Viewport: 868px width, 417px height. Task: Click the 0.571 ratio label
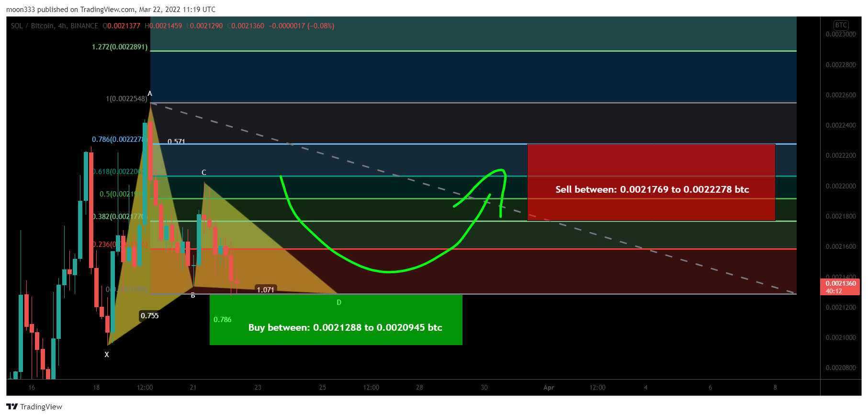tap(176, 141)
